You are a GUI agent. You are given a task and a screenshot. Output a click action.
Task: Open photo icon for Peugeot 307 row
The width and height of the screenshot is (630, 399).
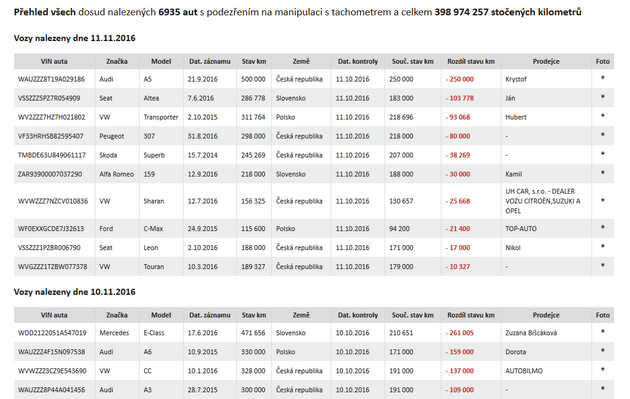pos(602,135)
